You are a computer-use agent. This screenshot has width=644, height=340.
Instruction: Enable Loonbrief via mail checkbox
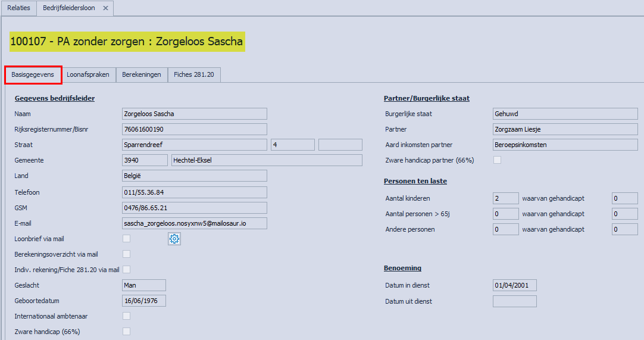[126, 239]
